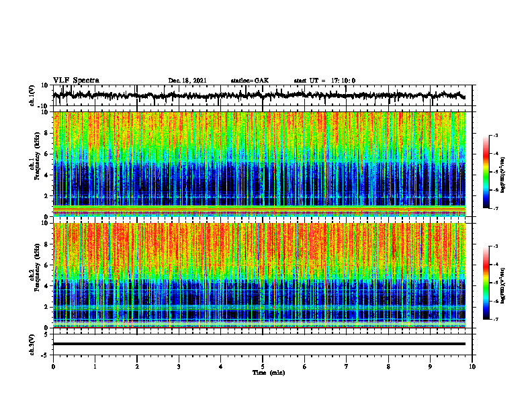Viewport: 532px width, 411px height.
Task: Click the ch.1 'Frequency (kHz)' axis label
Action: 37,156
